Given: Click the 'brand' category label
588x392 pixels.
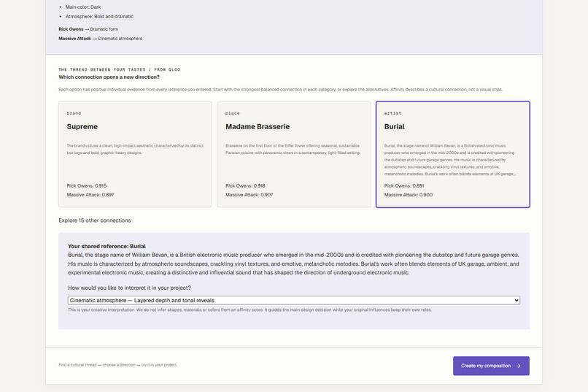Looking at the screenshot, I should click(x=74, y=113).
